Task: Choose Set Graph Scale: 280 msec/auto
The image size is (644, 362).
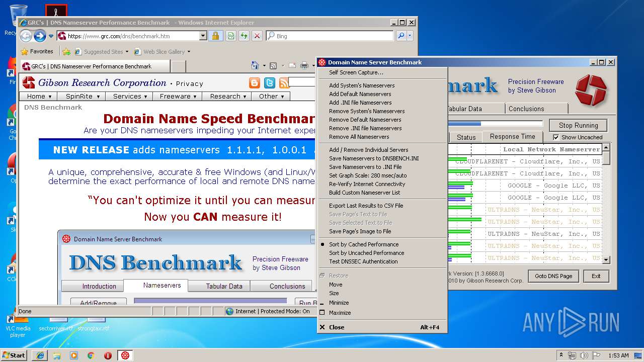Action: [368, 175]
